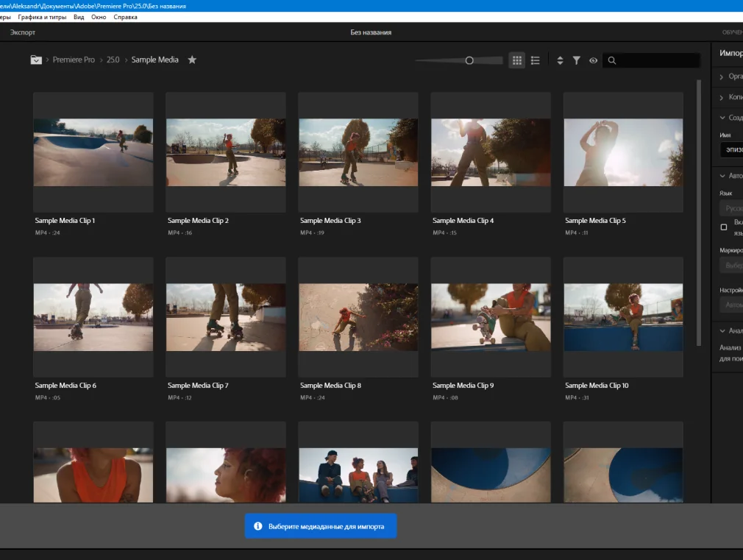Open the Справка menu
Viewport: 743px width, 560px height.
(x=126, y=17)
